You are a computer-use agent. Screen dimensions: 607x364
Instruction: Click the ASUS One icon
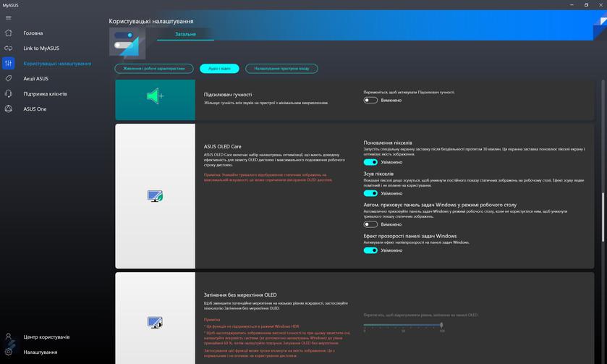9,109
